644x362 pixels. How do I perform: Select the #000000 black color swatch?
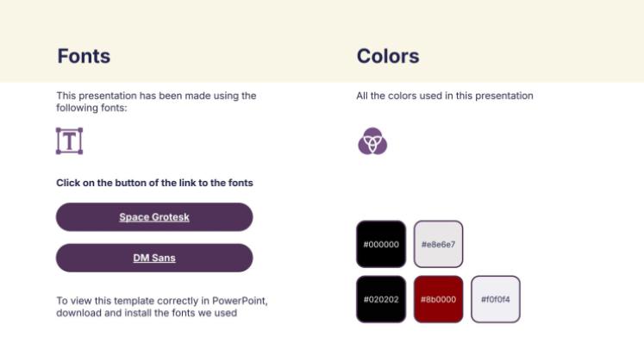pyautogui.click(x=381, y=244)
